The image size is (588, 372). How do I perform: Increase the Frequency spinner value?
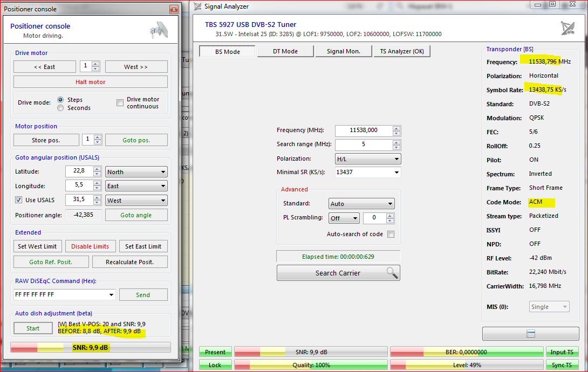tap(396, 128)
